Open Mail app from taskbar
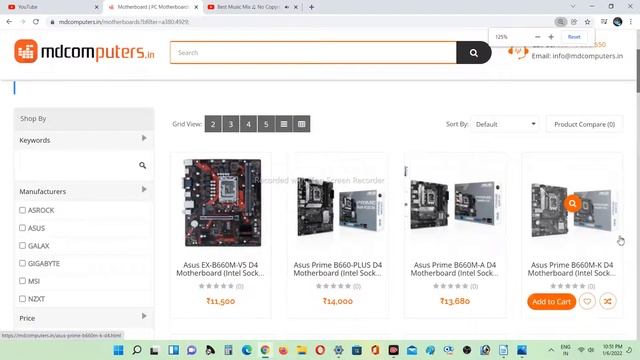This screenshot has height=360, width=640. (412, 350)
